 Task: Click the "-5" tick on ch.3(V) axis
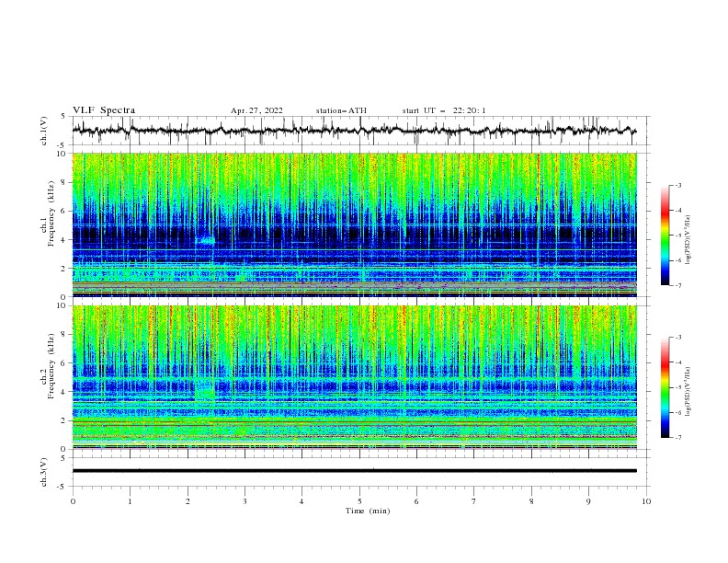coord(63,487)
